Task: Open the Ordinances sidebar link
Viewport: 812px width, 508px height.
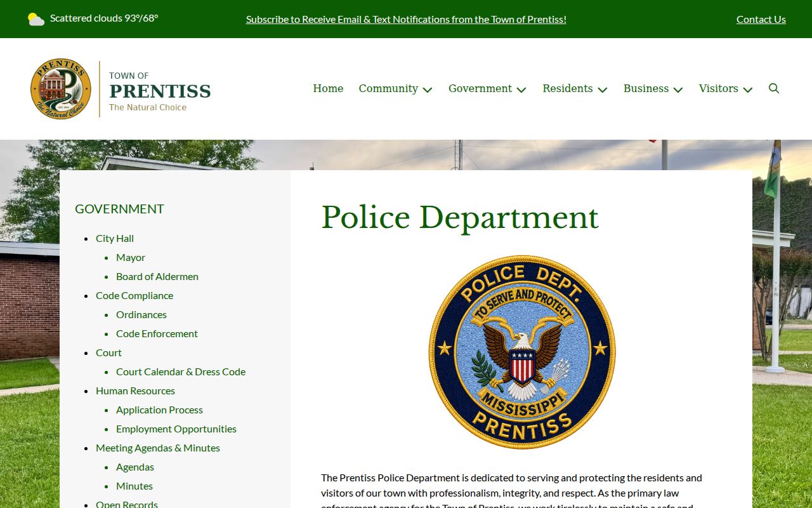Action: click(141, 314)
